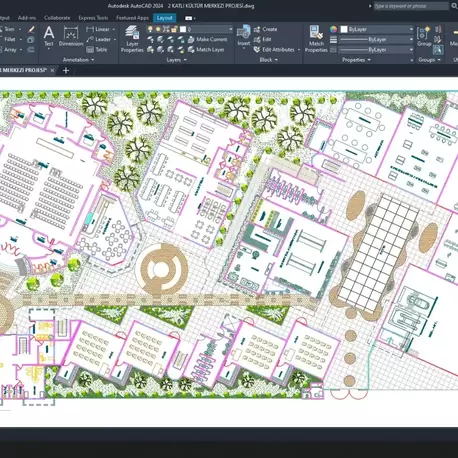Expand the Layers panel
Viewport: 458px width, 458px height.
[176, 60]
